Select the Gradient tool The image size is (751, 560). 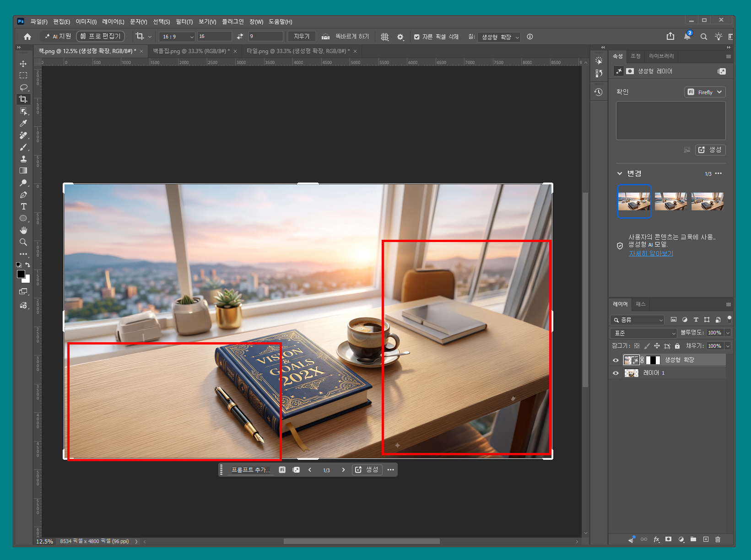[23, 171]
